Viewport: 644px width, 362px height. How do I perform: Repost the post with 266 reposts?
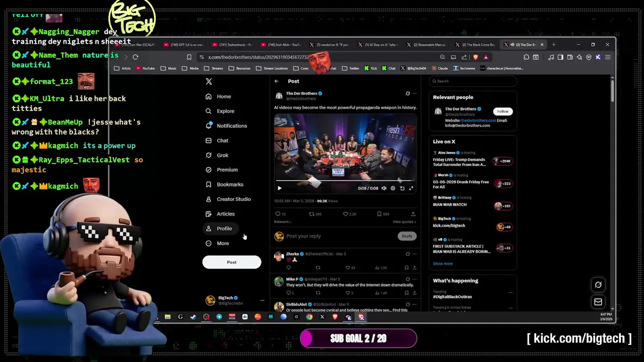315,214
